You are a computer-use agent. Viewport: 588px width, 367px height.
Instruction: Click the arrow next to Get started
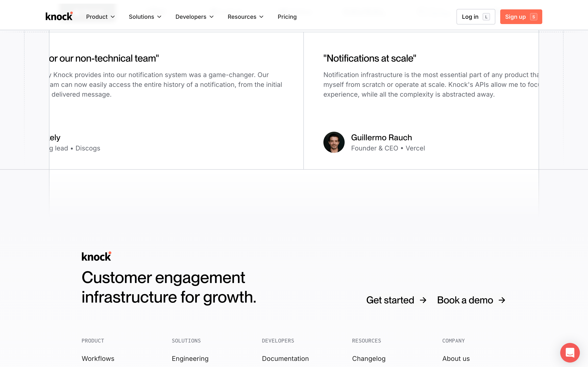pyautogui.click(x=423, y=300)
